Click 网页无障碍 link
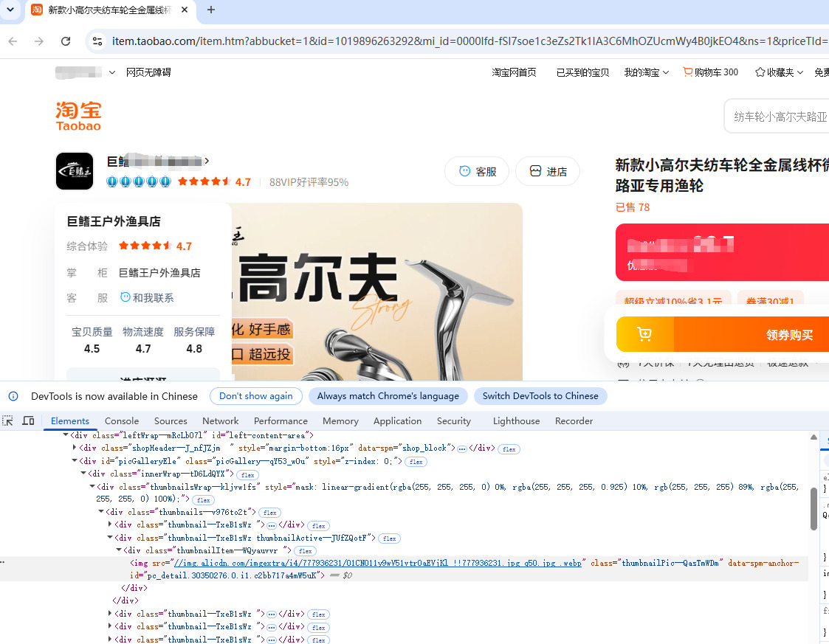Screen dimensions: 829x644 [x=148, y=72]
